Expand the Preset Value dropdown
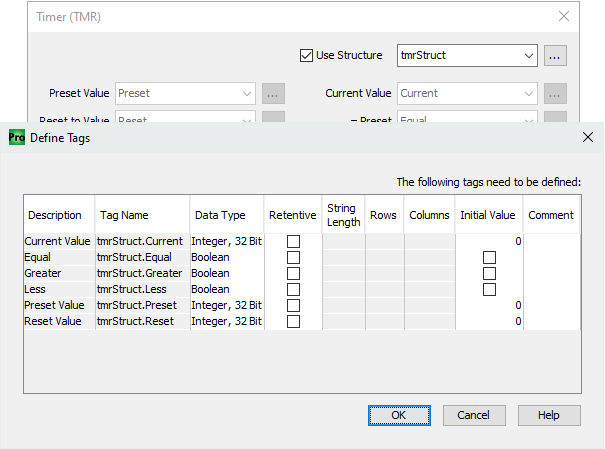Screen dimensions: 605x449 (247, 94)
